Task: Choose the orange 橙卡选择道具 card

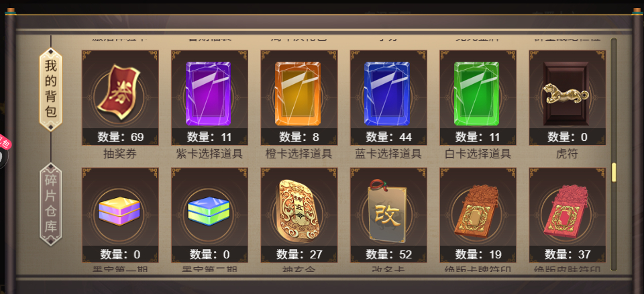Action: point(298,93)
